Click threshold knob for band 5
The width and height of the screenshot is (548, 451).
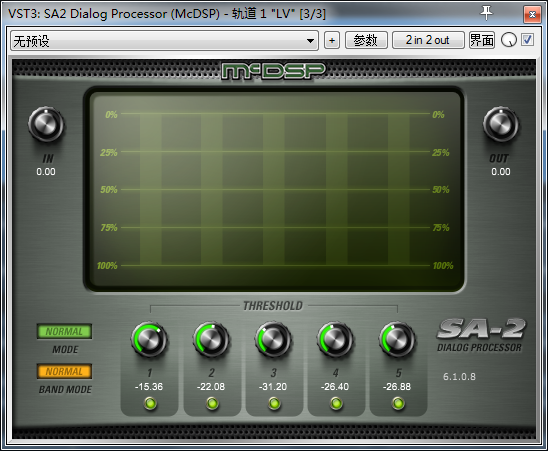(397, 339)
